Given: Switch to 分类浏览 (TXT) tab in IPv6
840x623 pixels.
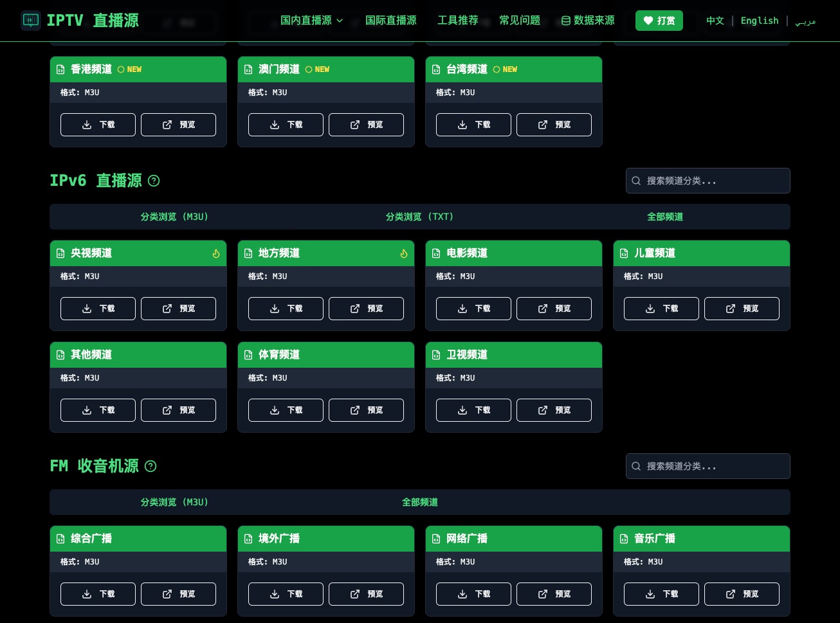Looking at the screenshot, I should 420,217.
